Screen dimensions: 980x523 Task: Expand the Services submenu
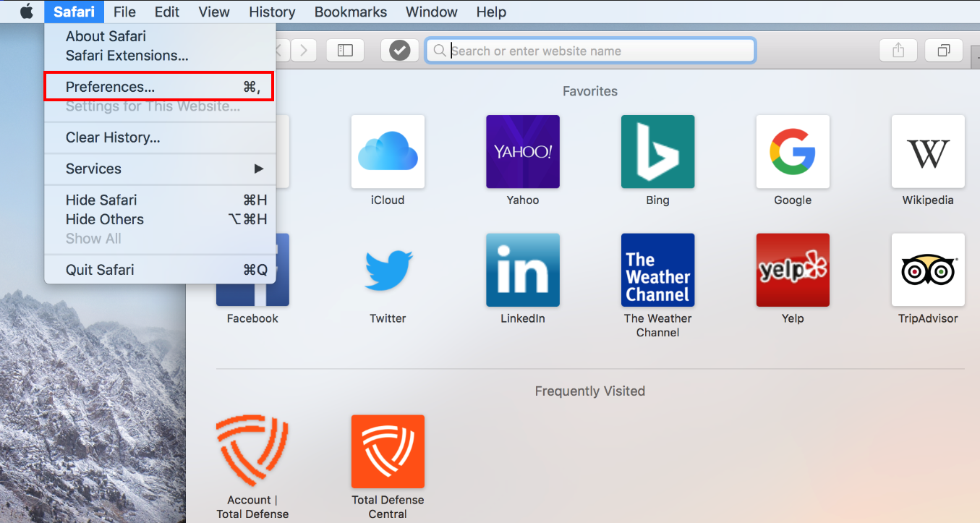(160, 169)
